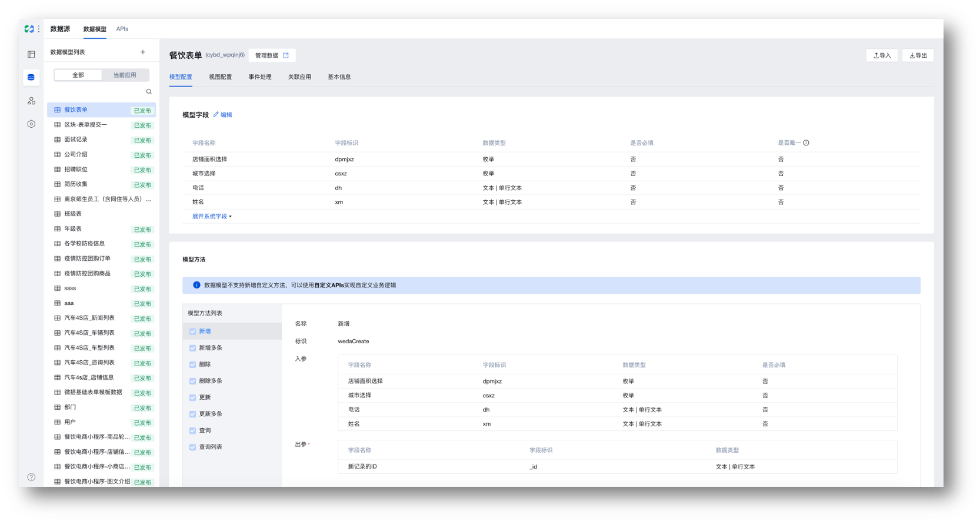Viewport: 980px width, 524px height.
Task: Switch to the 事件处理 tab
Action: [x=260, y=77]
